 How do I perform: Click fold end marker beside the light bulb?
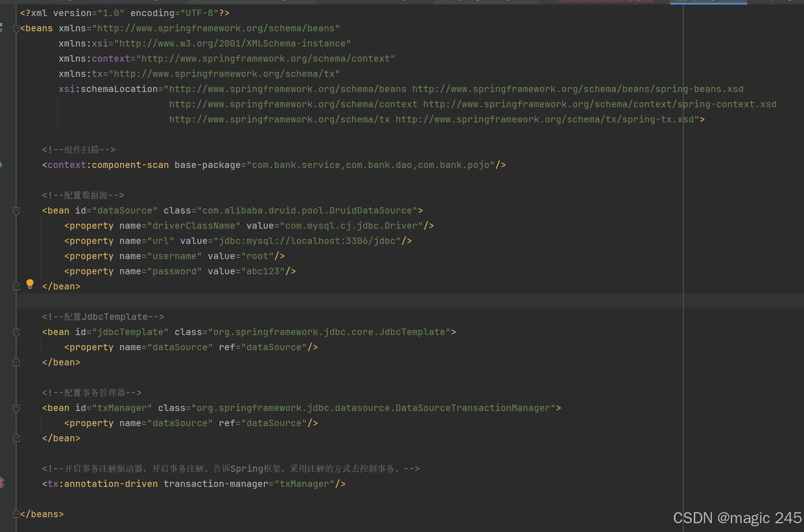pos(16,287)
